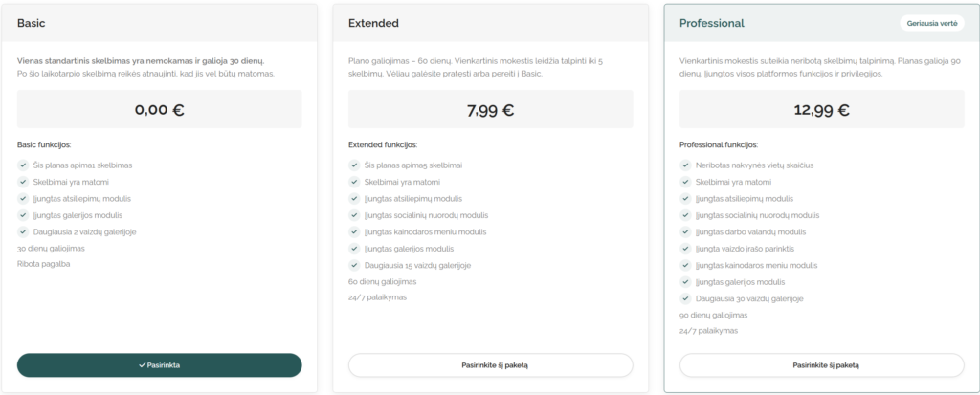The width and height of the screenshot is (980, 395).
Task: Click the 7,99 € price box
Action: tap(491, 109)
